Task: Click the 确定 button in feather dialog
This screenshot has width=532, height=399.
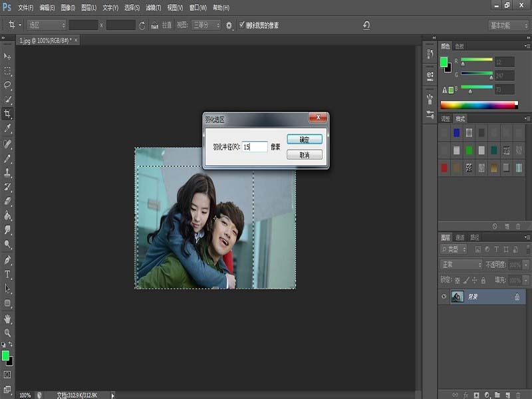Action: click(x=305, y=140)
